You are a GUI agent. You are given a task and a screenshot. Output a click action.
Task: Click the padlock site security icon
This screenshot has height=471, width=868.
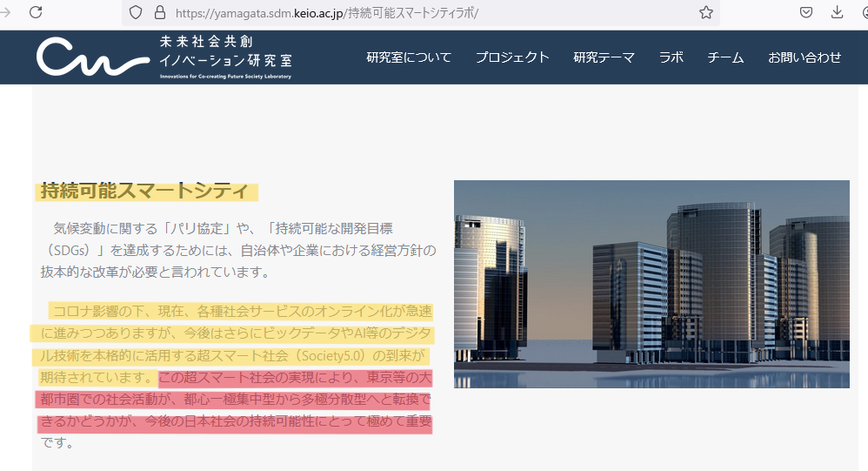(158, 12)
